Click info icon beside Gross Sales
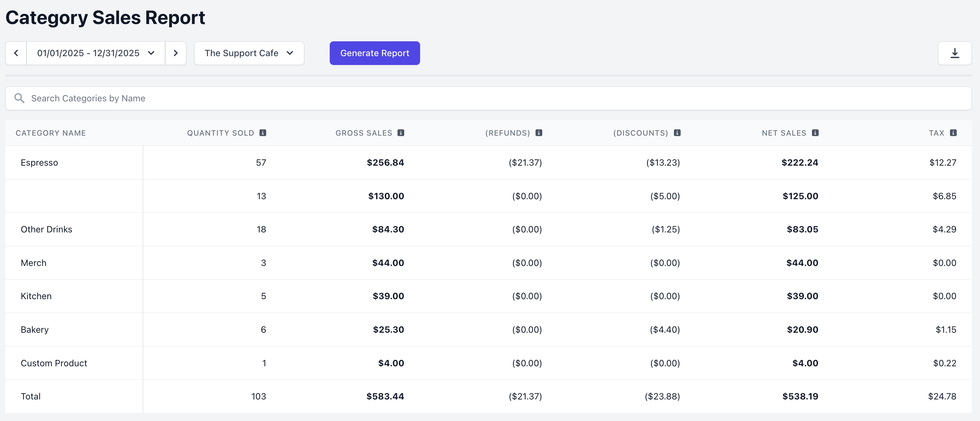This screenshot has height=421, width=980. coord(401,133)
